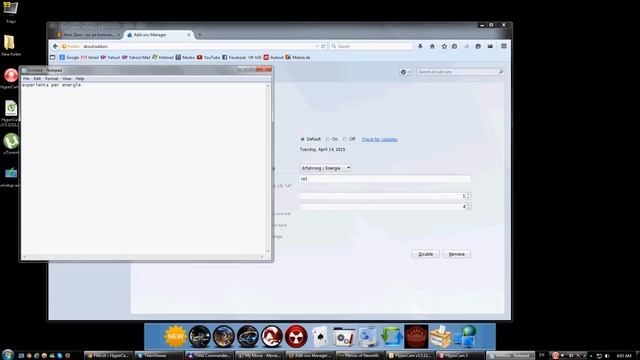Viewport: 640px width, 360px height.
Task: Click the text field containing 'ro1'
Action: click(x=384, y=179)
